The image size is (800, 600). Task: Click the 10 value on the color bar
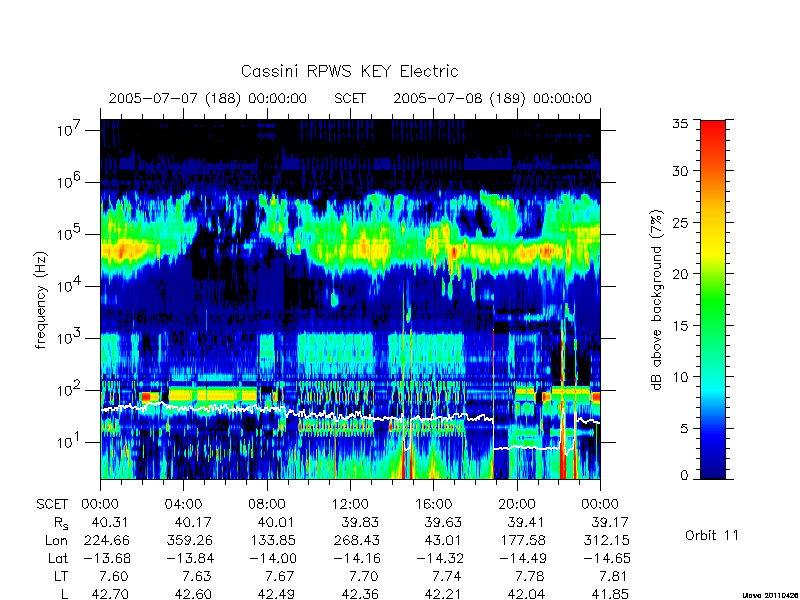[x=680, y=377]
